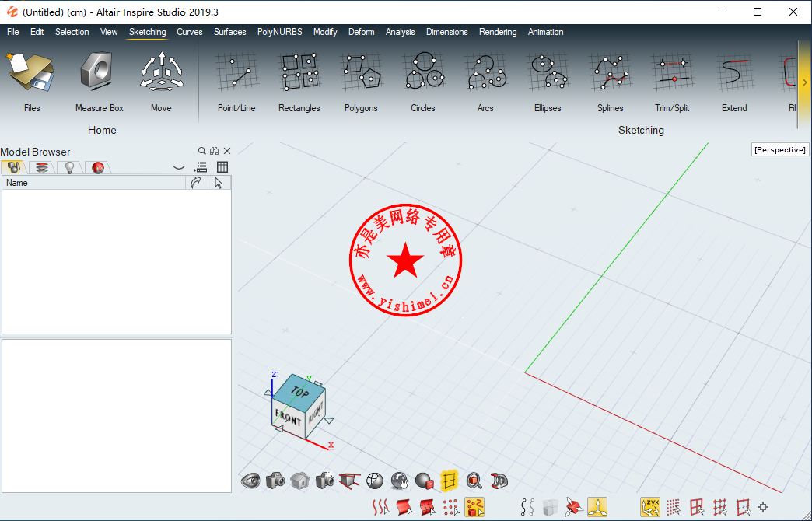Click the Model Browser search magnifier
The height and width of the screenshot is (521, 812).
pyautogui.click(x=202, y=151)
